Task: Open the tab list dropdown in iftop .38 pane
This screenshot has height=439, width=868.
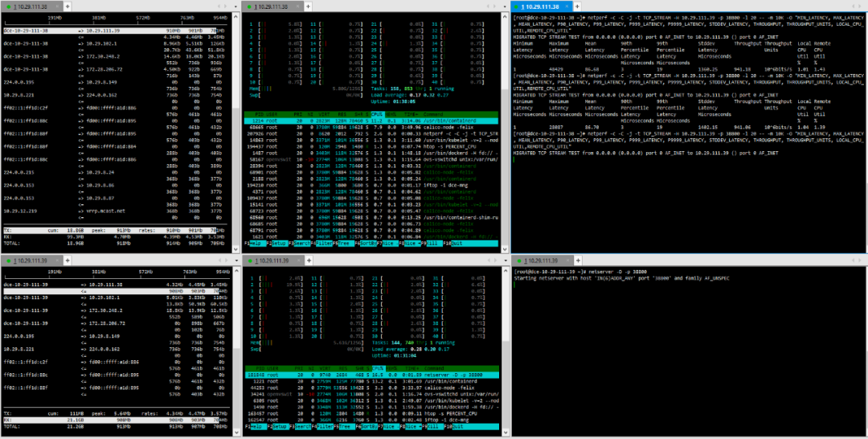Action: (x=234, y=6)
